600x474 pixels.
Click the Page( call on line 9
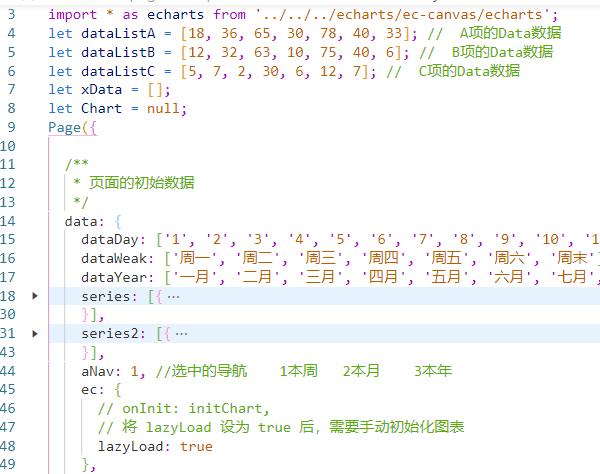68,127
